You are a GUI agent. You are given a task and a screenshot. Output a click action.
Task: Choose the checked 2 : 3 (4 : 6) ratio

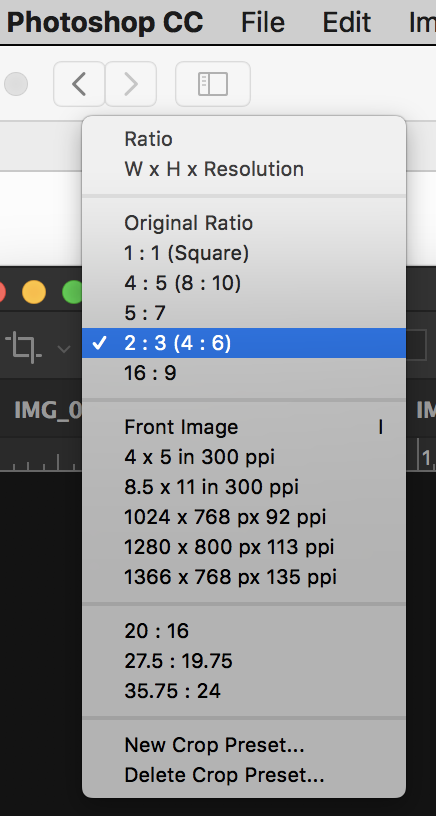coord(244,343)
